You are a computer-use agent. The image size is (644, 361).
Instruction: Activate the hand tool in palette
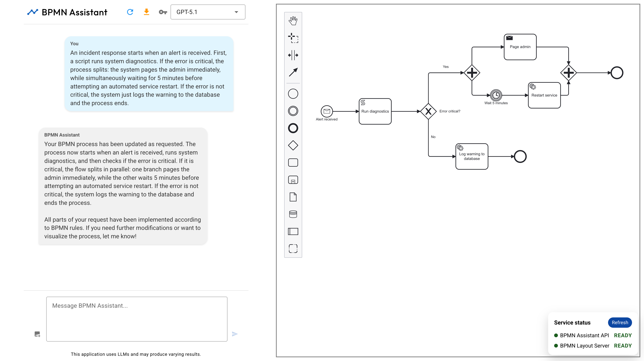(x=293, y=21)
